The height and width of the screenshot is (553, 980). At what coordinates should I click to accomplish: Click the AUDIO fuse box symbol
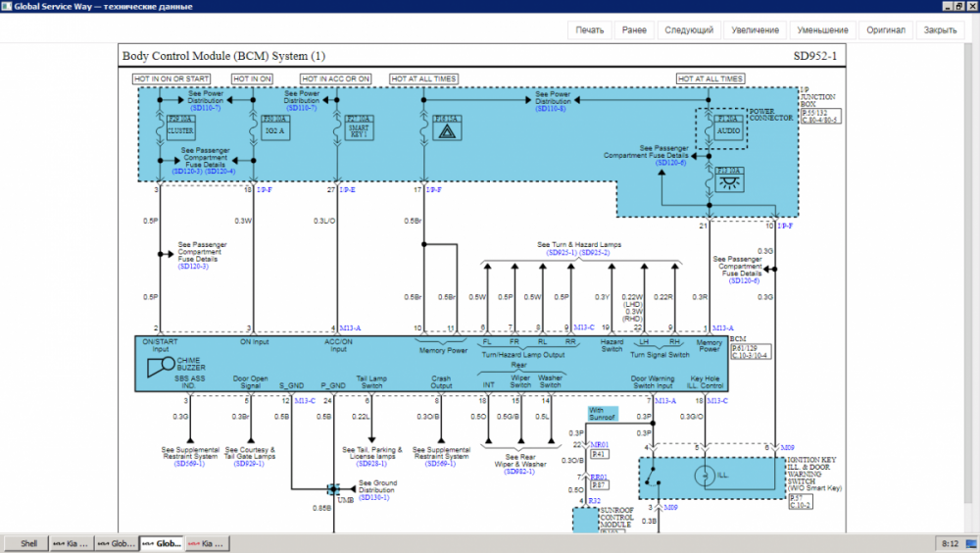pyautogui.click(x=727, y=130)
